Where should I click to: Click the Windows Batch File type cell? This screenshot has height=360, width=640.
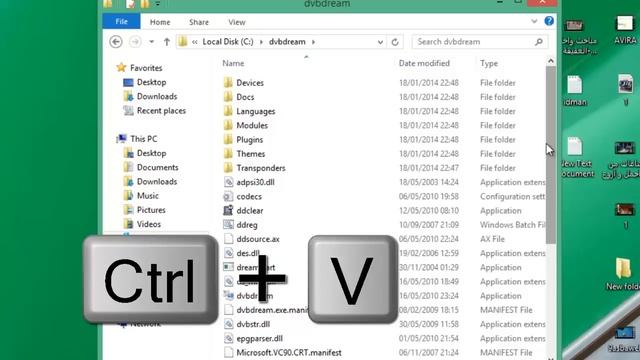(513, 225)
